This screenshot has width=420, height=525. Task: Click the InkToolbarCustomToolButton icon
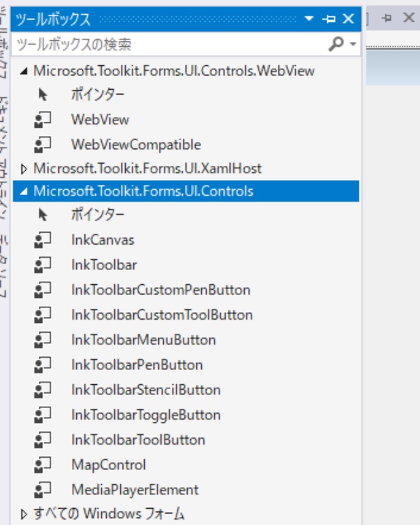tap(43, 315)
